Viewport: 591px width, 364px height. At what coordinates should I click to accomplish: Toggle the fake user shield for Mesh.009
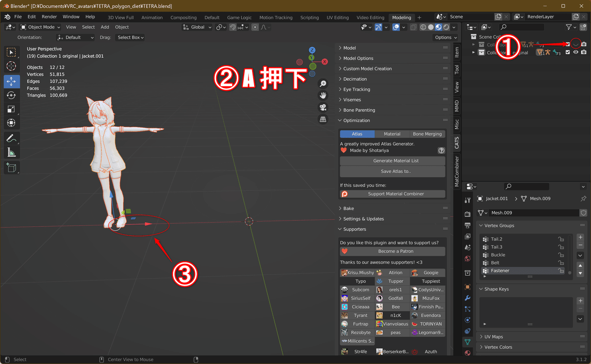[x=584, y=213]
